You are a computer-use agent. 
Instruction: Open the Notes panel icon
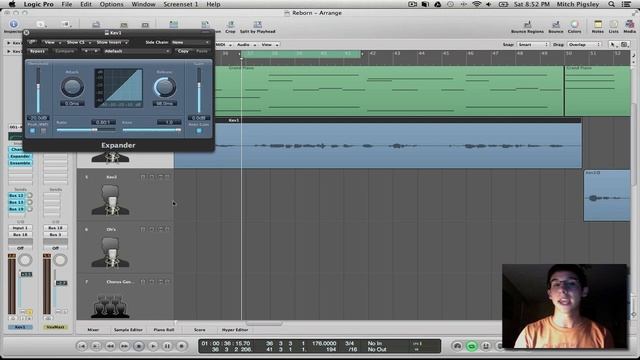pyautogui.click(x=598, y=24)
